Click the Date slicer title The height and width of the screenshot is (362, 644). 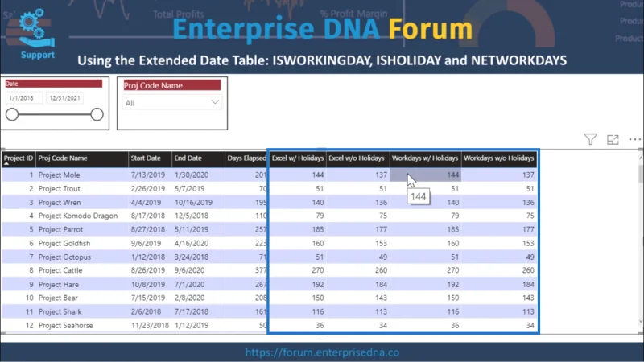click(x=53, y=84)
